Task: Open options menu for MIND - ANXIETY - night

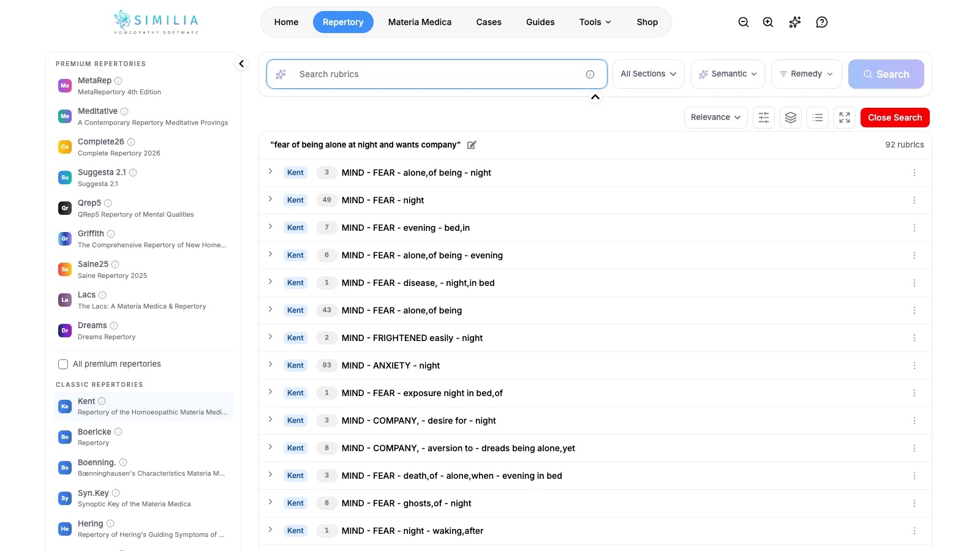Action: click(914, 365)
